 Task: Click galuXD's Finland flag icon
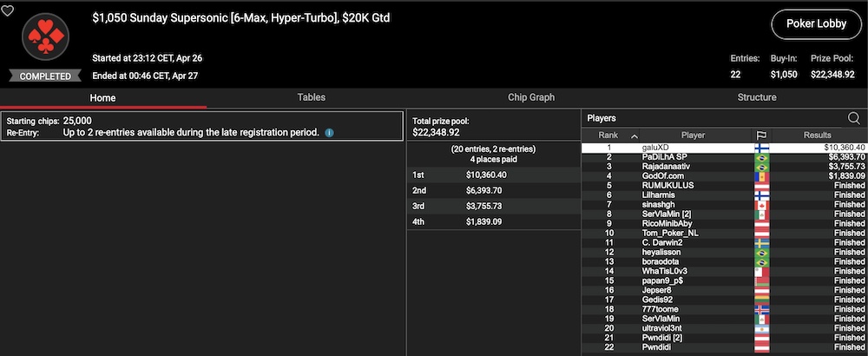click(x=761, y=148)
